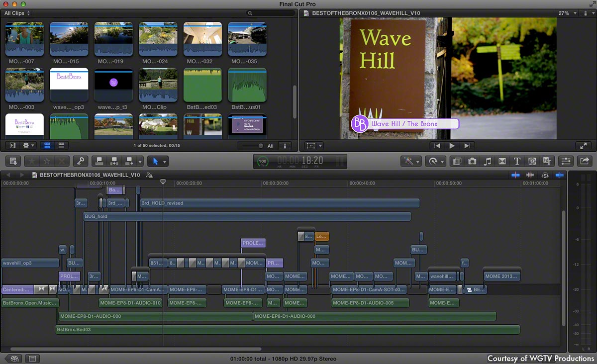This screenshot has width=597, height=364.
Task: Click the project icon beside BESTOFTHEBRONX0106_WAVEHILL_V10
Action: click(34, 175)
